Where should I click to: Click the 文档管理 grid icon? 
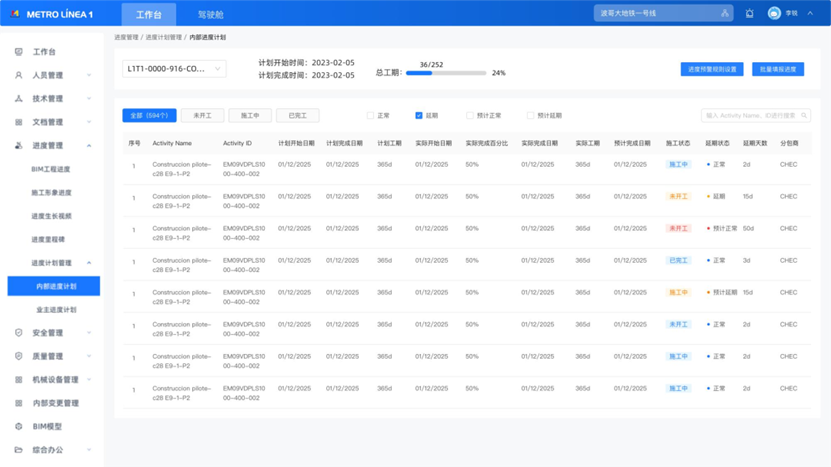pos(19,122)
